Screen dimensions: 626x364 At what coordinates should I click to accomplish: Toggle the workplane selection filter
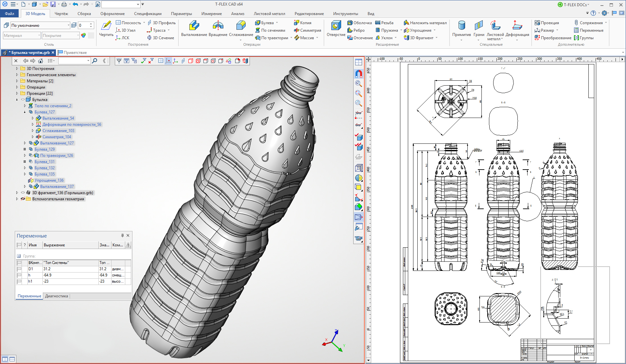pyautogui.click(x=161, y=61)
